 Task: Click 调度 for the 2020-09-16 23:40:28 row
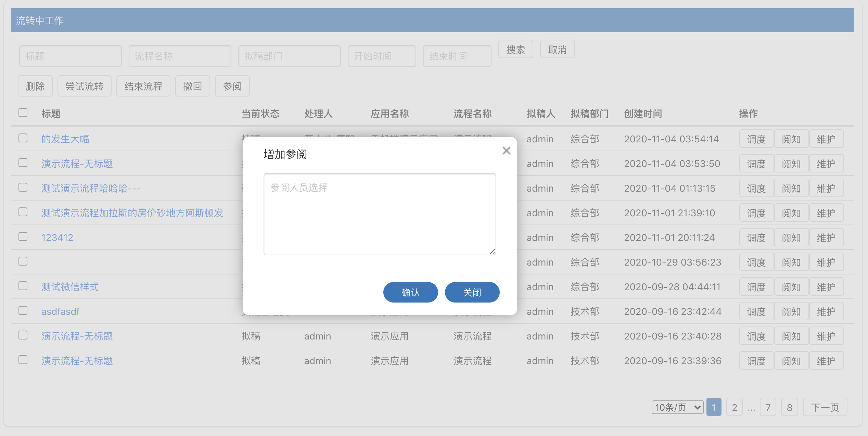(x=756, y=336)
